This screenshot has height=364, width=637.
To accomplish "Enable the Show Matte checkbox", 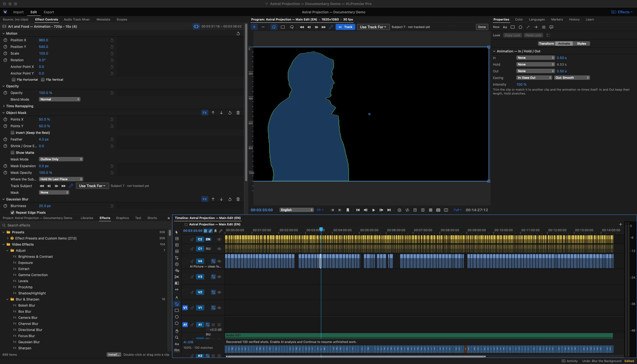I will tap(12, 152).
